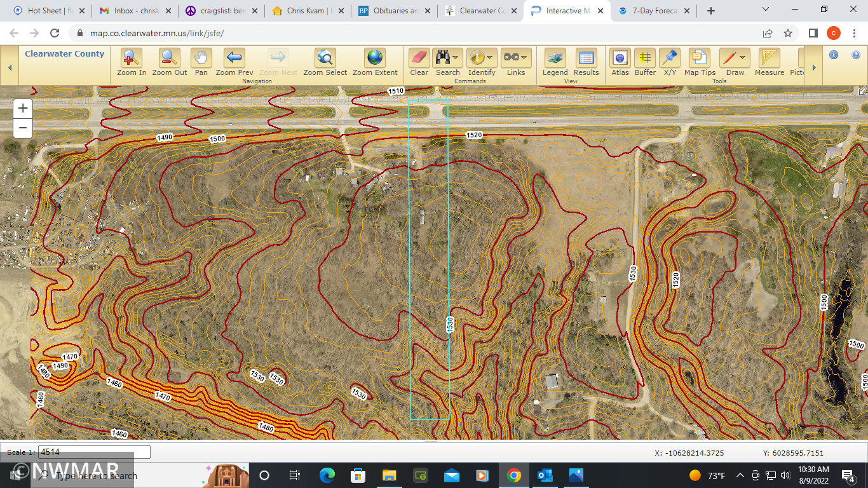Screen dimensions: 868x488
Task: Expand the Search binoculars dropdown arrow
Action: (457, 58)
